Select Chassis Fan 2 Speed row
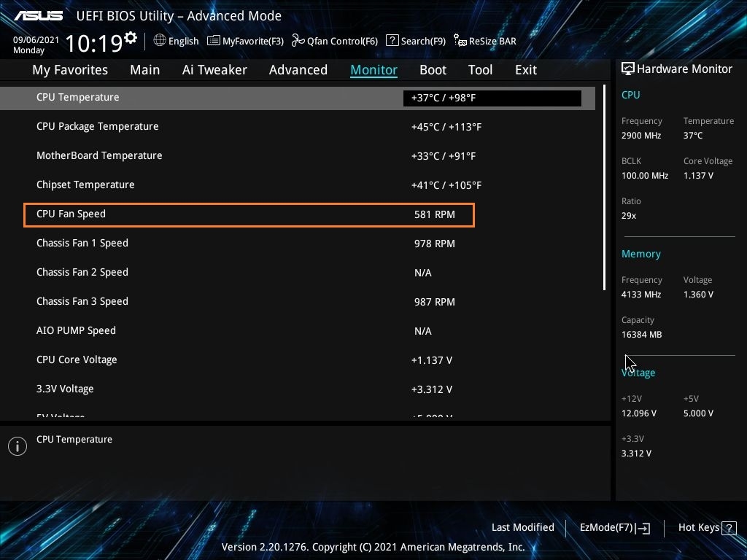The height and width of the screenshot is (560, 747). point(298,273)
